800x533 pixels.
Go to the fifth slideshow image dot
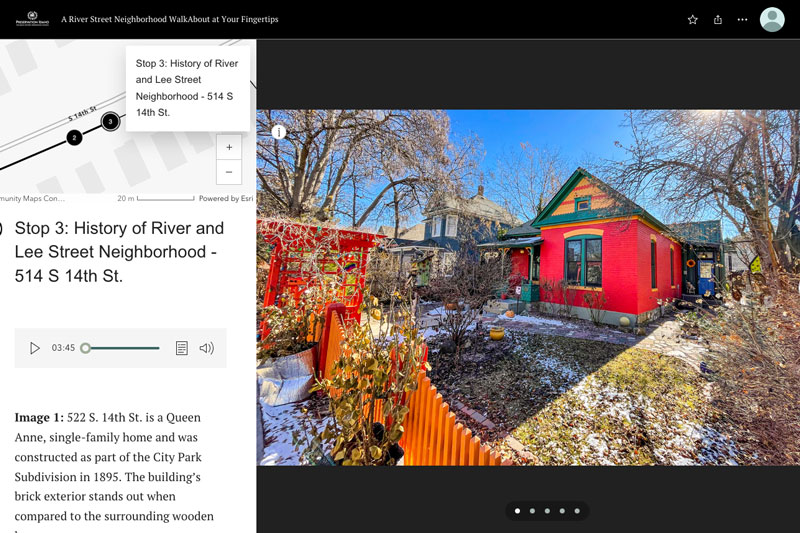(x=577, y=511)
